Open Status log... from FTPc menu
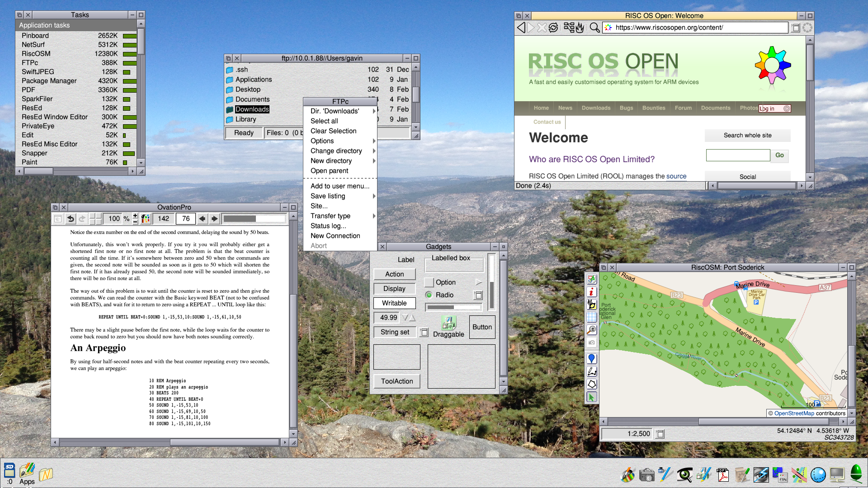Image resolution: width=868 pixels, height=488 pixels. (x=340, y=226)
